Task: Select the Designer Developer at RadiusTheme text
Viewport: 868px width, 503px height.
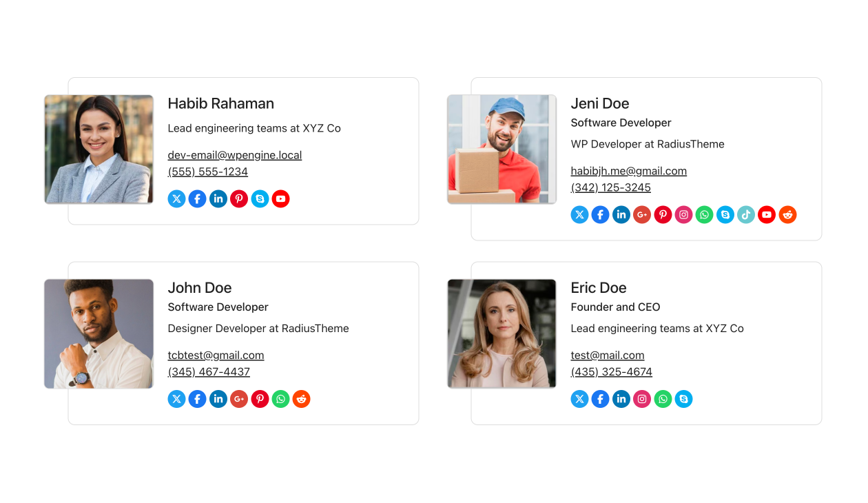Action: coord(258,328)
